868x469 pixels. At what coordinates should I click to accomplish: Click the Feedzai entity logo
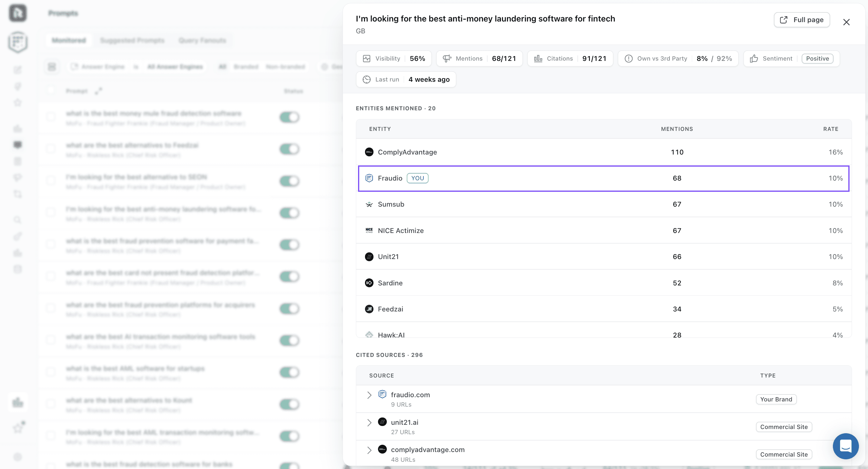point(369,309)
